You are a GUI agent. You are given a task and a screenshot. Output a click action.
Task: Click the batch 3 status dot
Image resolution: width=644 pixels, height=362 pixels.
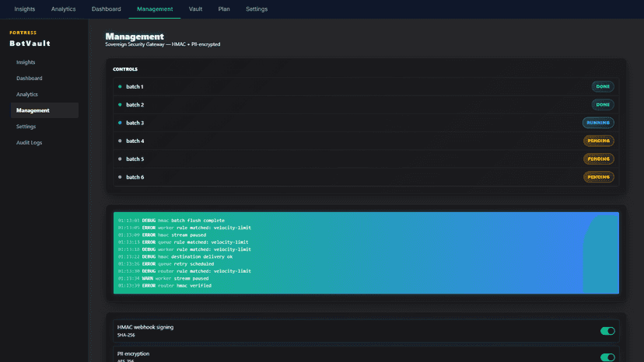pos(120,123)
